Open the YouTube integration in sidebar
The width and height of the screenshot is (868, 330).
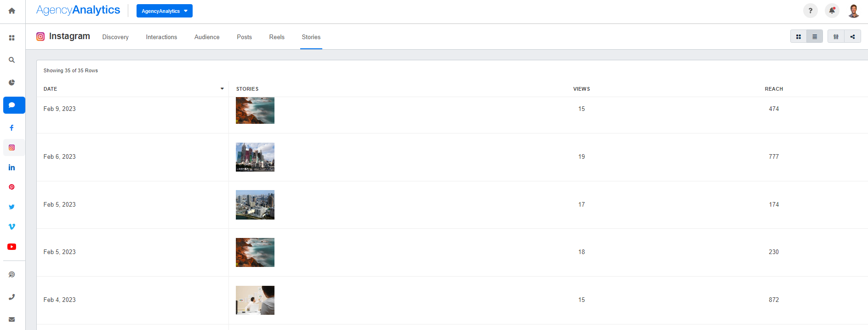[12, 247]
